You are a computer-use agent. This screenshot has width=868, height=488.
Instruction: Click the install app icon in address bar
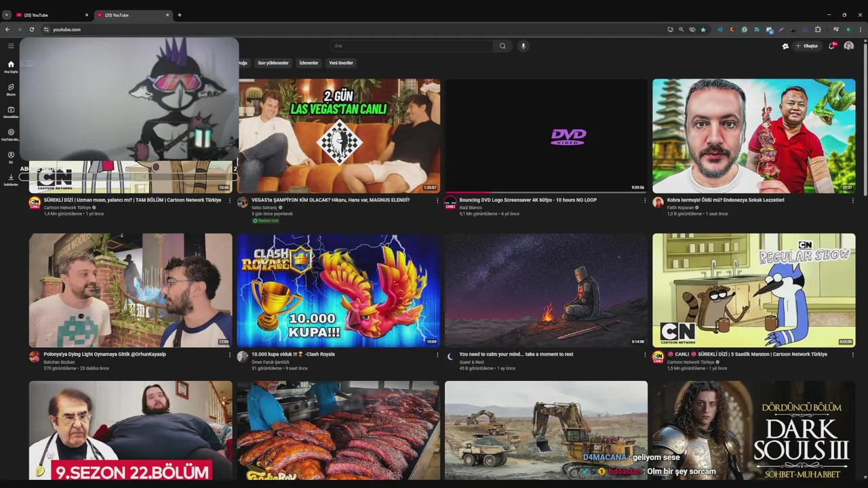671,29
